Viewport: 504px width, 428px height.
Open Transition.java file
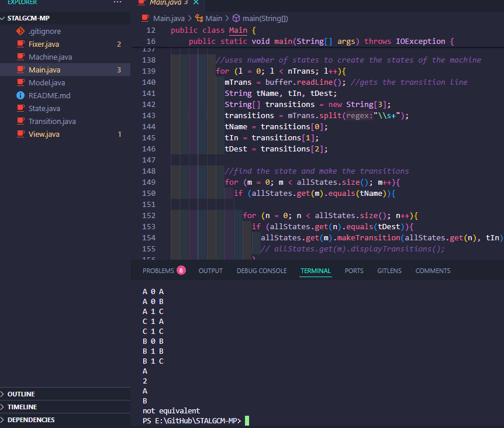pos(52,121)
